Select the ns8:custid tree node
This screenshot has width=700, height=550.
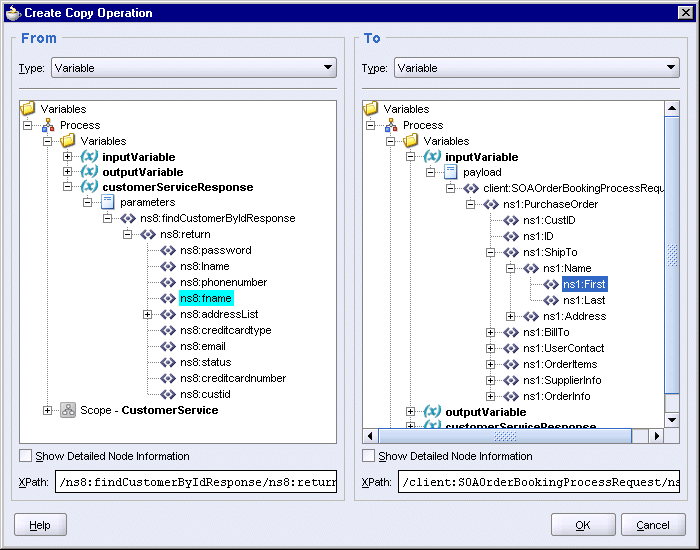(x=205, y=395)
